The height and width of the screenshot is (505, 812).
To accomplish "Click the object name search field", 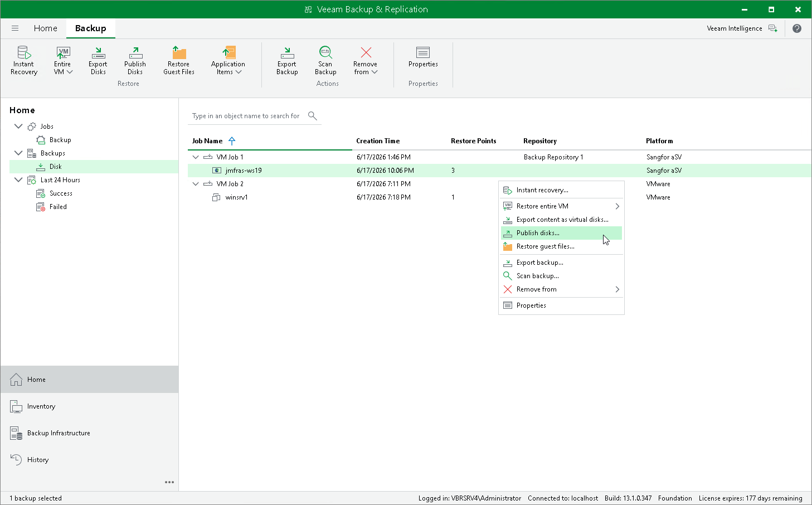I will 248,116.
